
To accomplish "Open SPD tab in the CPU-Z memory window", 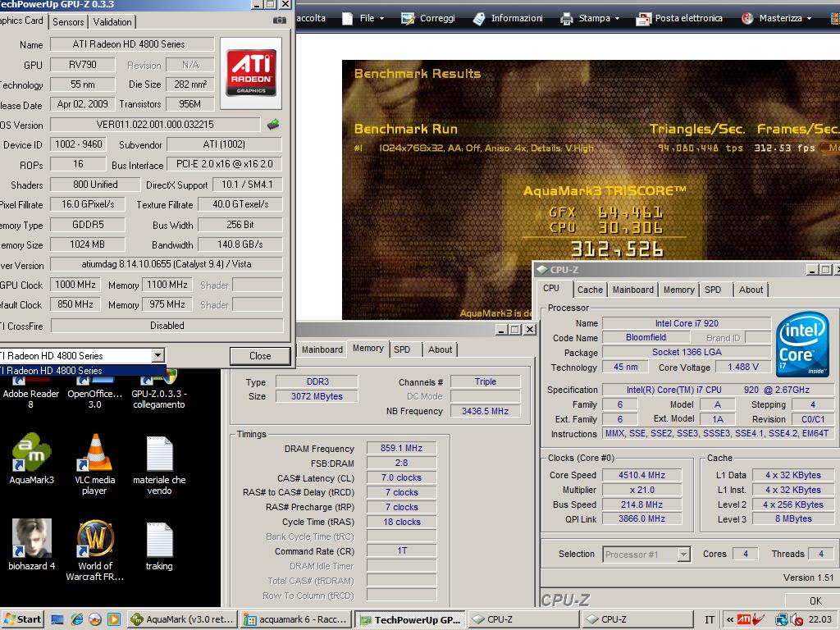I will (x=402, y=349).
